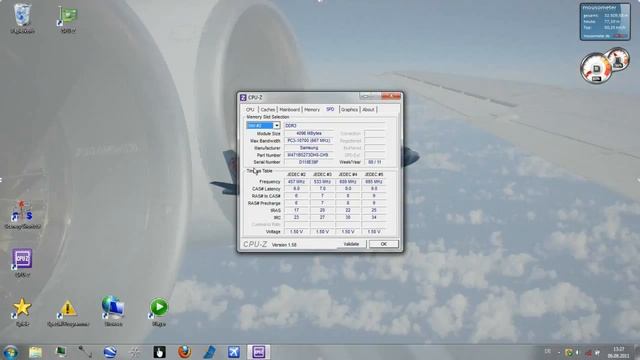Click the mousometer desktop gadget
640x360 pixels.
tap(605, 22)
